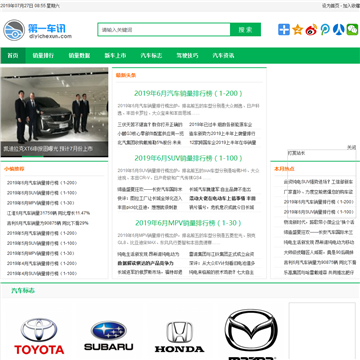Click the 第一车讯 site logo
This screenshot has height=360, width=360.
click(x=37, y=30)
